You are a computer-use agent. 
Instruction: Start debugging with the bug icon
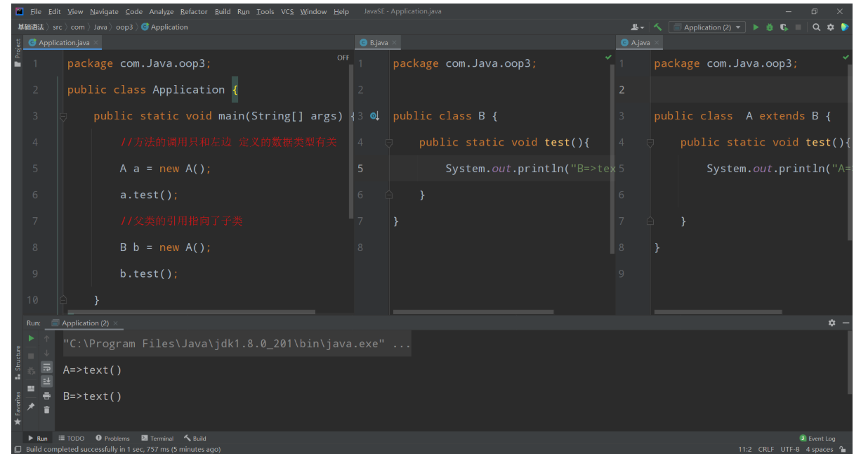(770, 27)
